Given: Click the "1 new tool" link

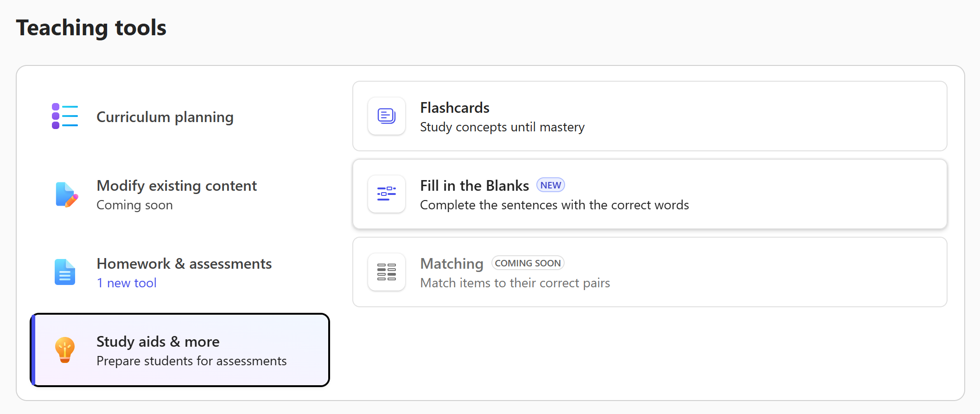Looking at the screenshot, I should click(x=127, y=283).
